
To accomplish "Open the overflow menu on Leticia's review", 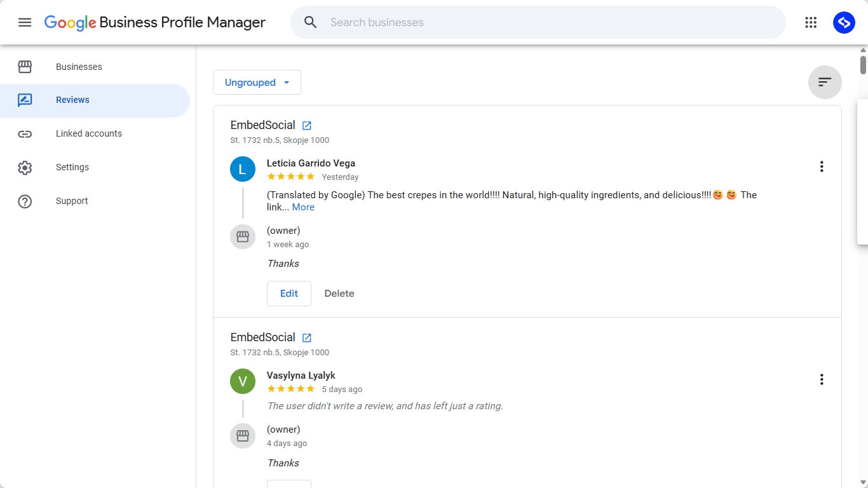I will pos(822,166).
